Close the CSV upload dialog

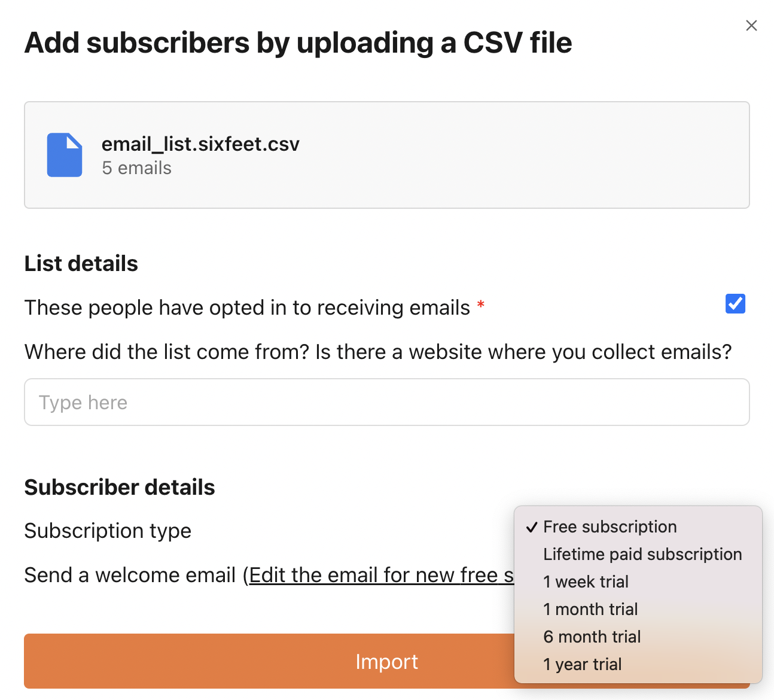tap(751, 25)
